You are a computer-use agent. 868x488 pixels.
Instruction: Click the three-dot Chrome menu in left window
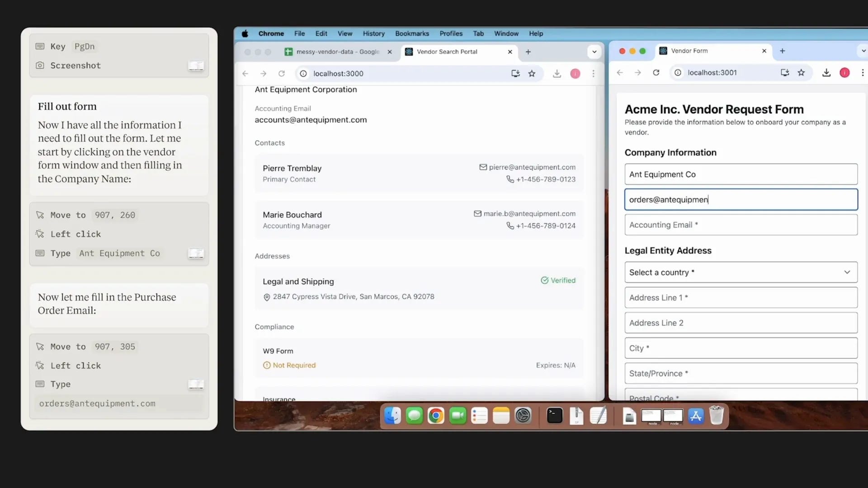(x=593, y=74)
